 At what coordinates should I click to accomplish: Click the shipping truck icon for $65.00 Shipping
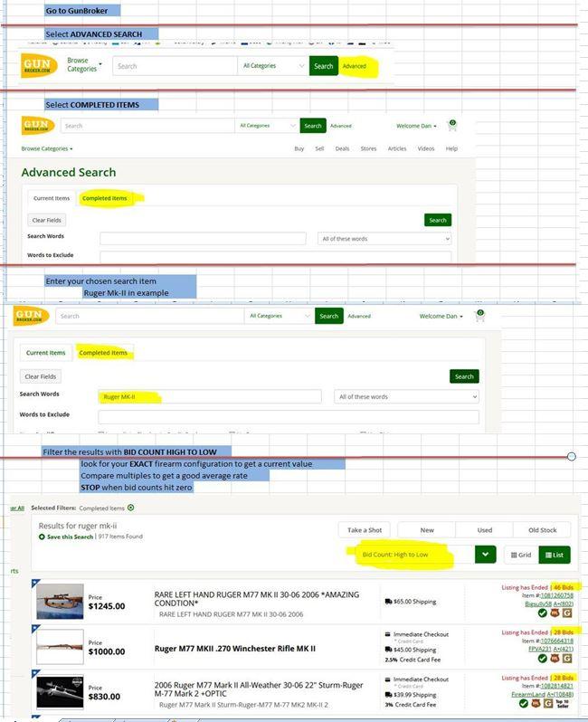[388, 602]
